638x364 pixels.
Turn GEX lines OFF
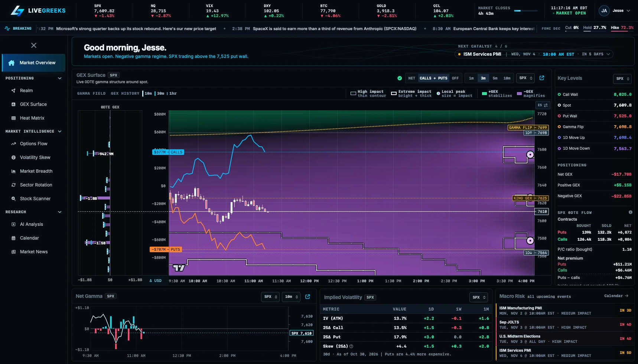(x=455, y=78)
